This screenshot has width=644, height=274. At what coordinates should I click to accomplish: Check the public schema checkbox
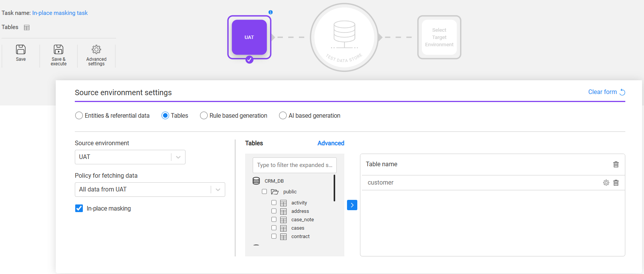coord(264,191)
